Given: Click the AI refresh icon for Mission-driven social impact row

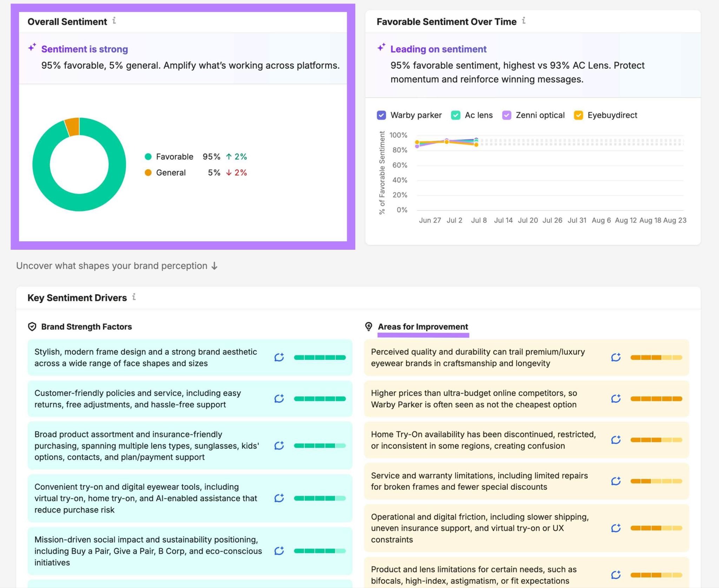Looking at the screenshot, I should click(x=279, y=551).
